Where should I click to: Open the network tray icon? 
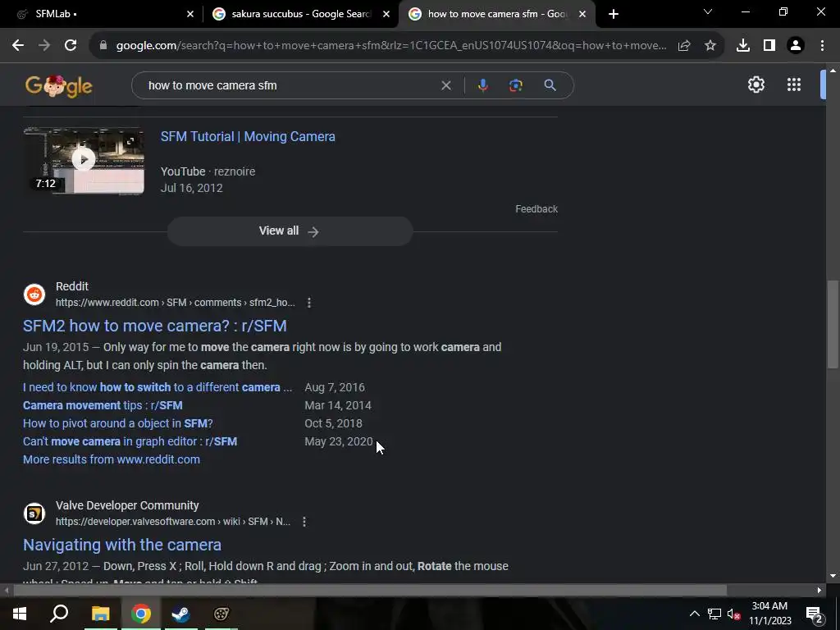pos(714,614)
